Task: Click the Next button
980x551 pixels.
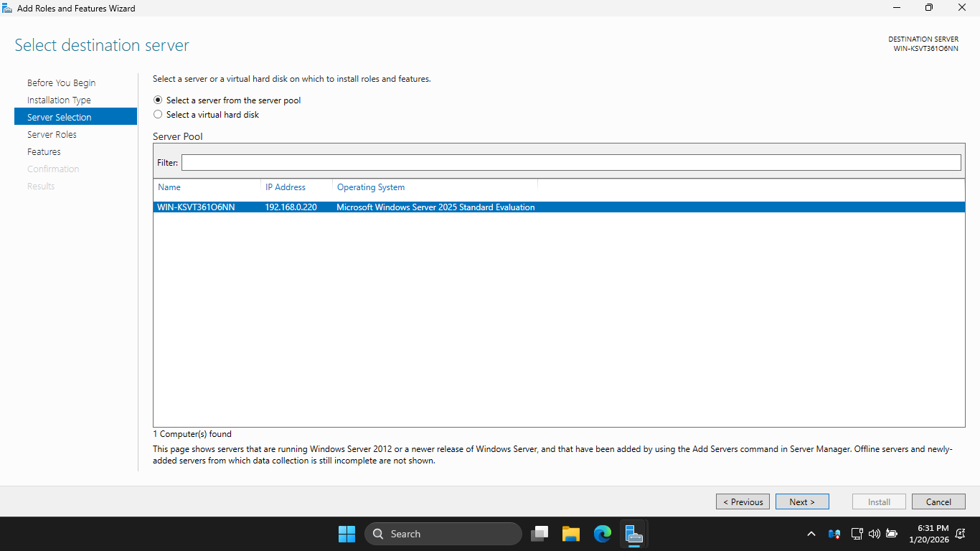Action: click(802, 501)
